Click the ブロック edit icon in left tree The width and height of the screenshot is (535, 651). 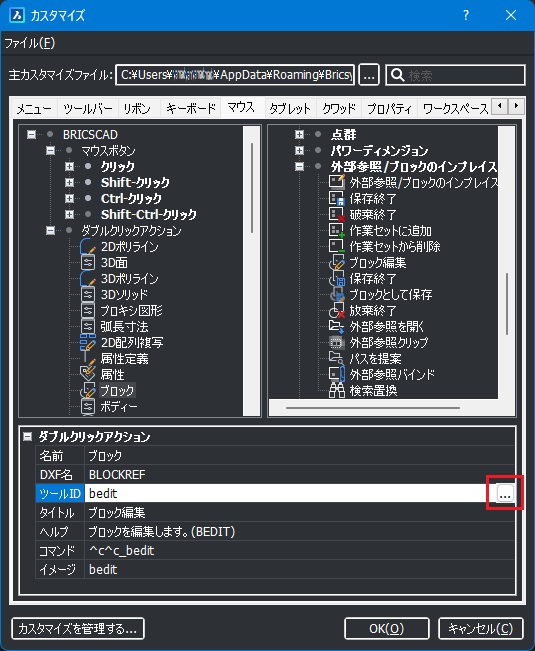click(88, 391)
